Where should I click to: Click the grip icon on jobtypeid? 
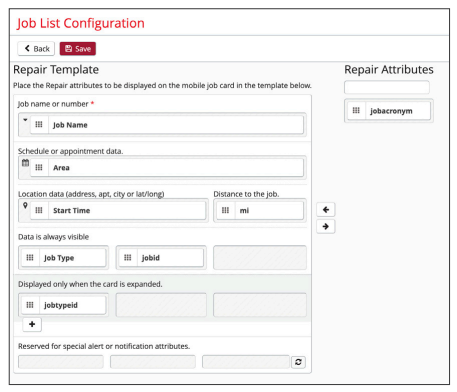[30, 305]
